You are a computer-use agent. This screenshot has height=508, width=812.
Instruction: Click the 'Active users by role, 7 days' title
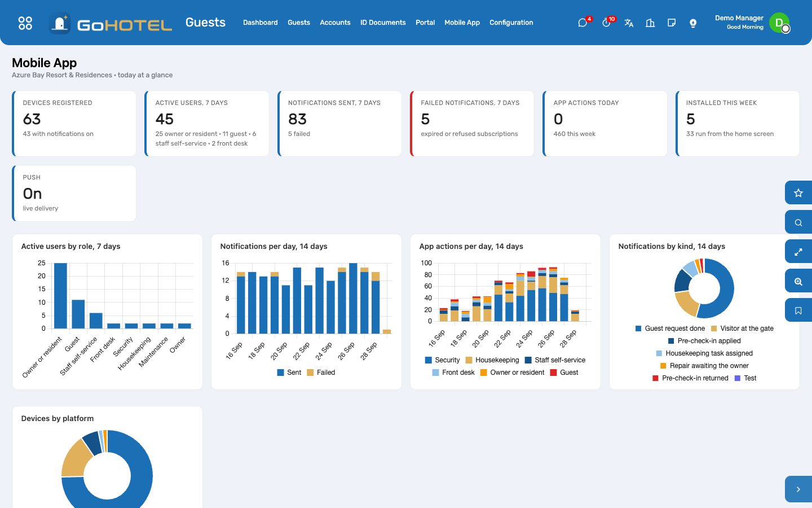click(70, 247)
